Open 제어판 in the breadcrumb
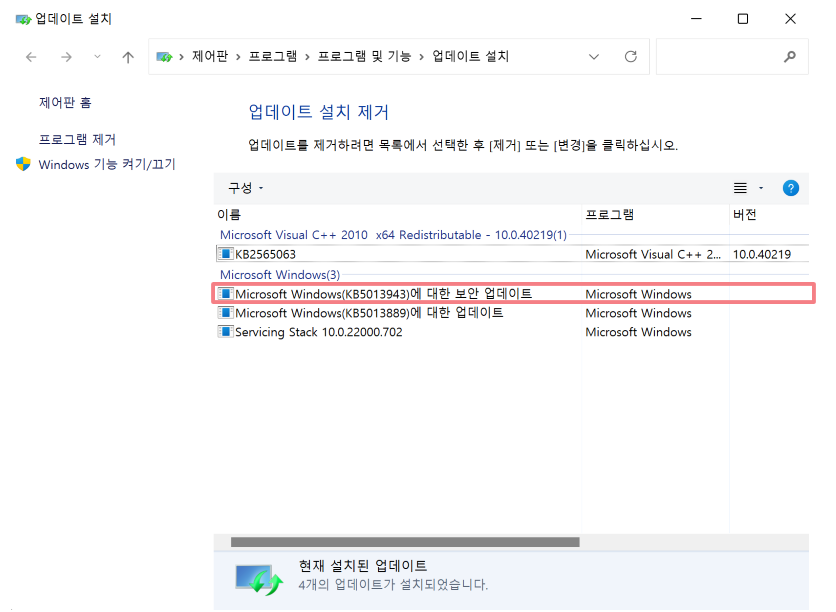The width and height of the screenshot is (836, 612). [210, 56]
